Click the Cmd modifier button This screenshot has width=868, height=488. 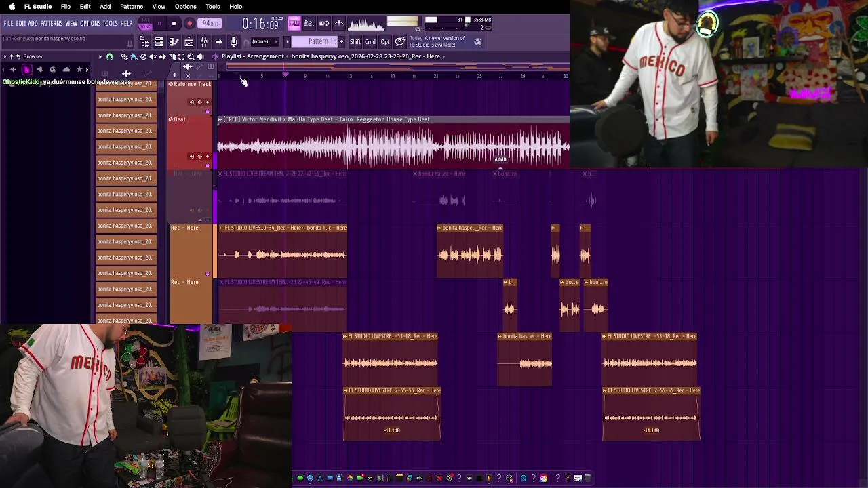pyautogui.click(x=370, y=42)
